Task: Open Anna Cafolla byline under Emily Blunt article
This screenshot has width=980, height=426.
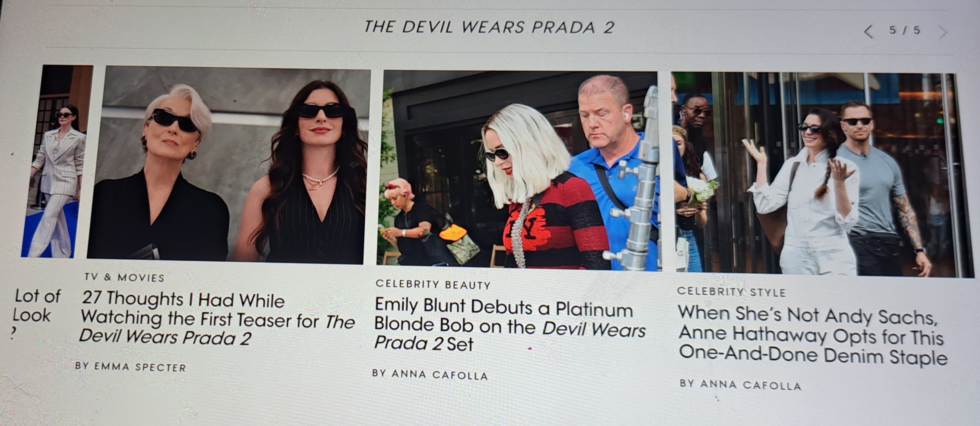Action: tap(430, 374)
